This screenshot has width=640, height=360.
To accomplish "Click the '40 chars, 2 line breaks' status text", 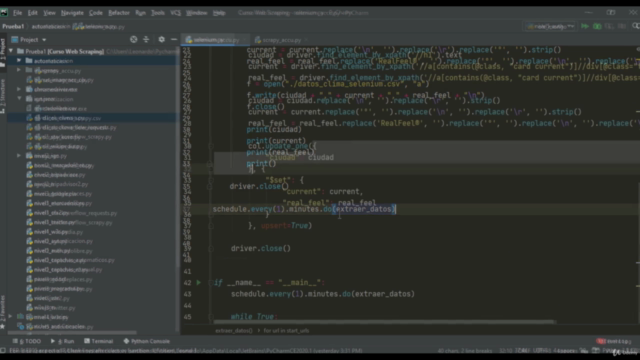I will point(464,351).
